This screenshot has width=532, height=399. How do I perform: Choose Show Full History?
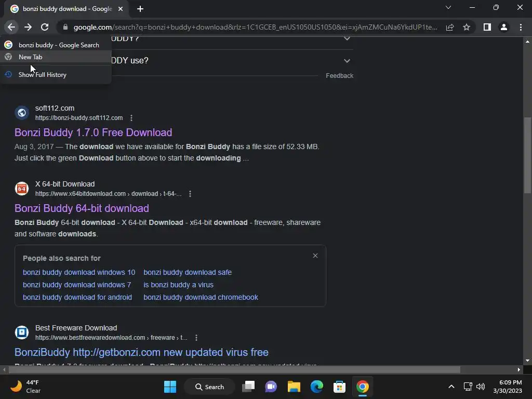[x=56, y=75]
